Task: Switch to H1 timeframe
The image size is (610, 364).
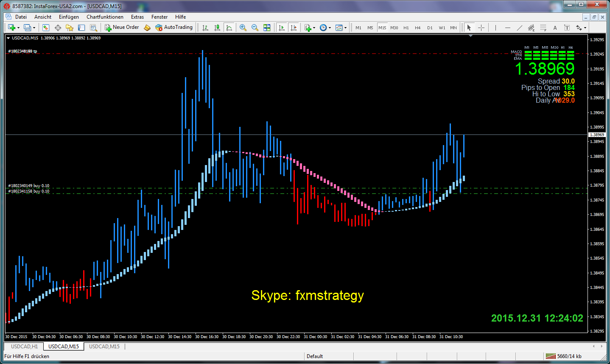Action: 406,28
